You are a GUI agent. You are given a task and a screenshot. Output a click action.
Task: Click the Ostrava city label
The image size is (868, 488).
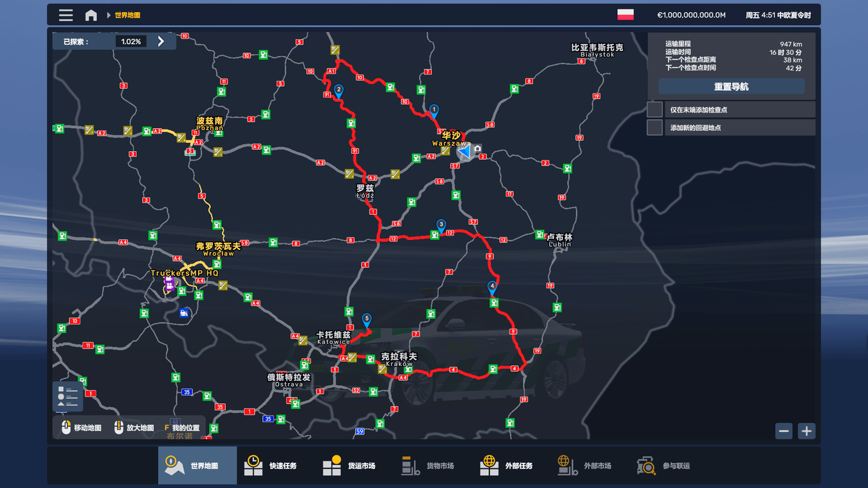click(289, 380)
